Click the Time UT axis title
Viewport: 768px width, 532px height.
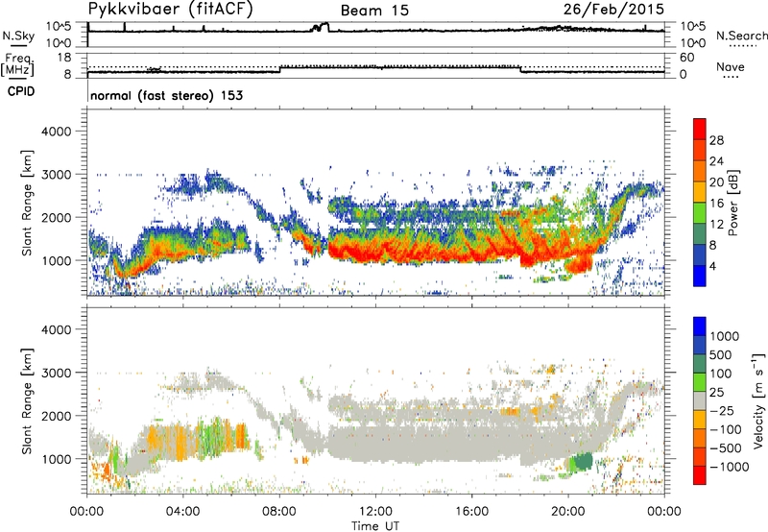pyautogui.click(x=375, y=525)
